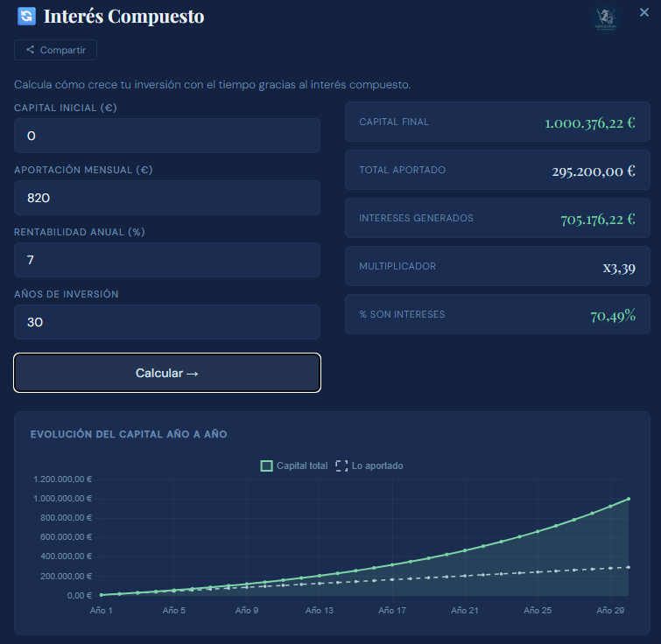This screenshot has width=661, height=644.
Task: Close the calculator with the X icon
Action: [643, 12]
